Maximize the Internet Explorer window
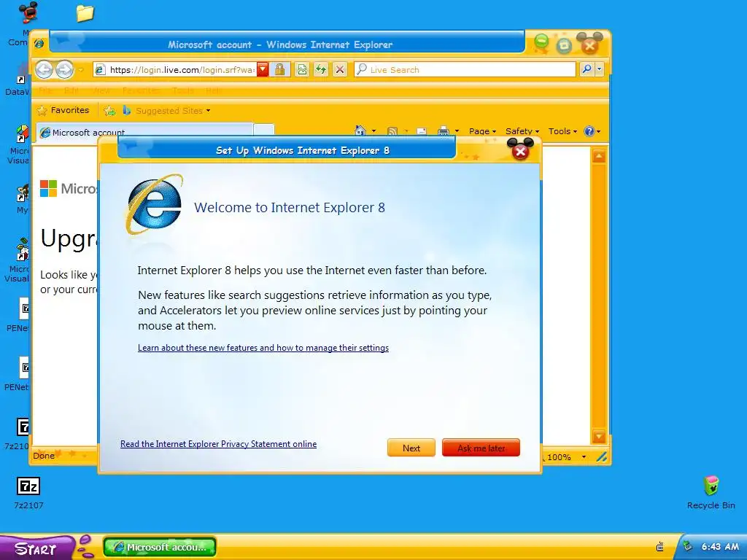Screen dimensions: 747x560 (x=564, y=46)
